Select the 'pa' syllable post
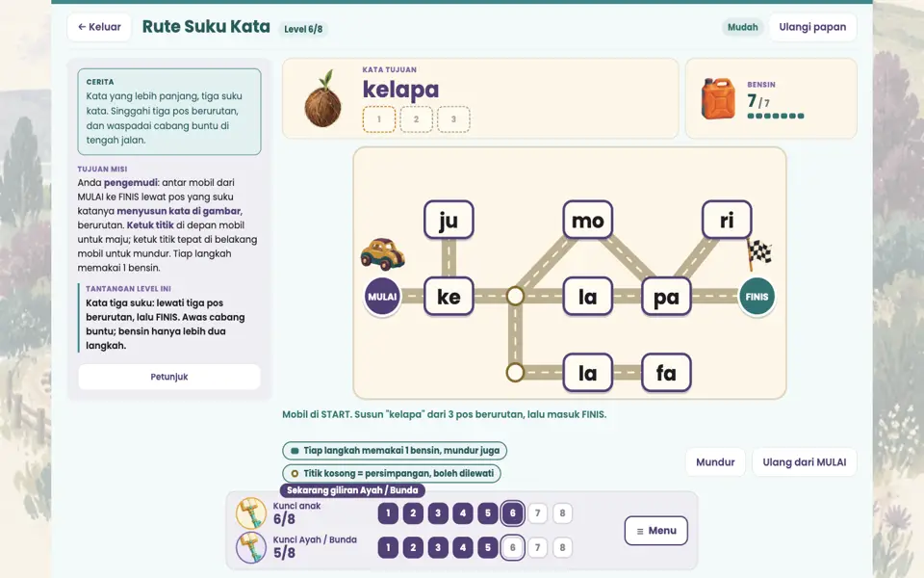Image resolution: width=924 pixels, height=578 pixels. pos(666,296)
